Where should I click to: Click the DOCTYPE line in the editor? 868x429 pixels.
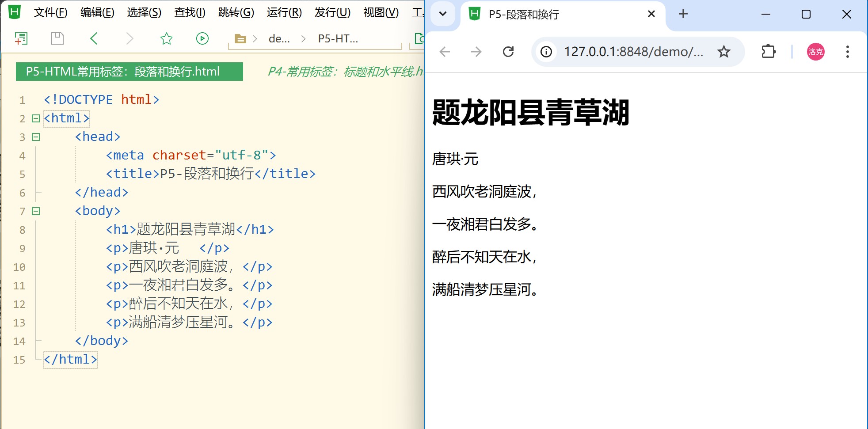pos(102,100)
